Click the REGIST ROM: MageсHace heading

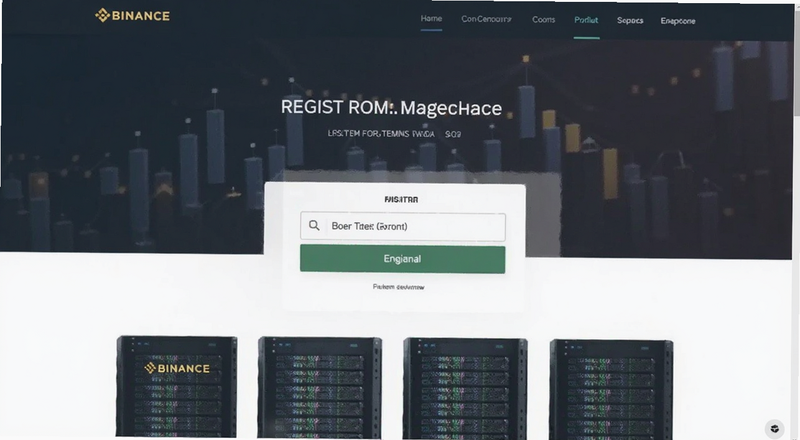click(x=391, y=108)
